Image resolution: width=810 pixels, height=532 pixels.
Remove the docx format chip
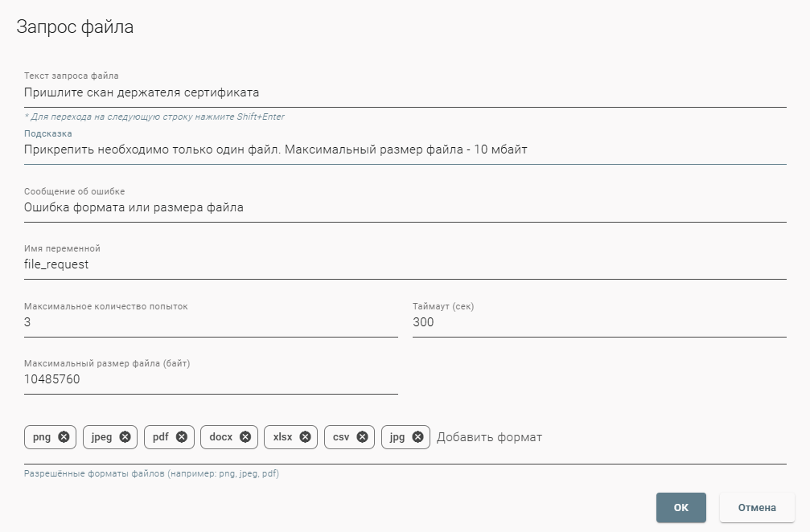[x=244, y=437]
